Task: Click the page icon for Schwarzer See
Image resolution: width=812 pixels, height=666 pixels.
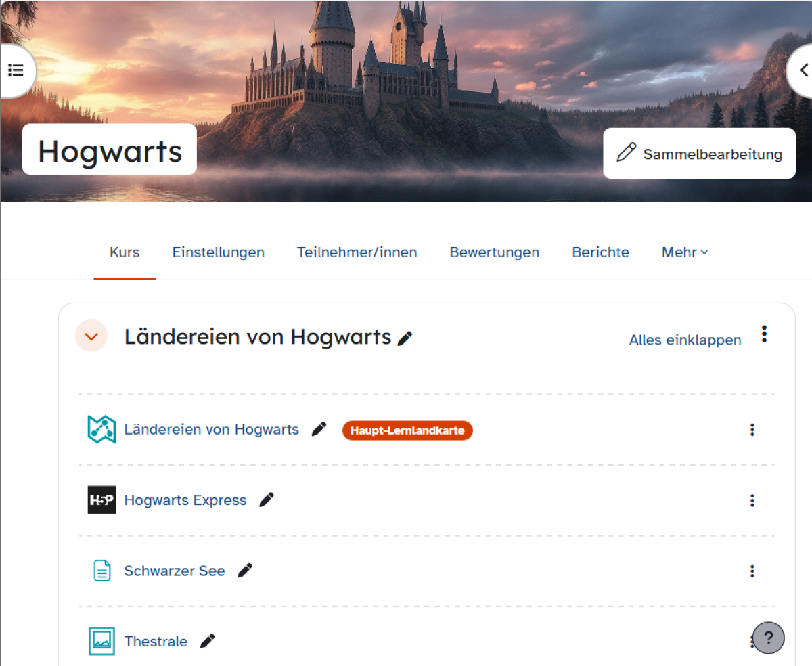Action: (x=101, y=571)
